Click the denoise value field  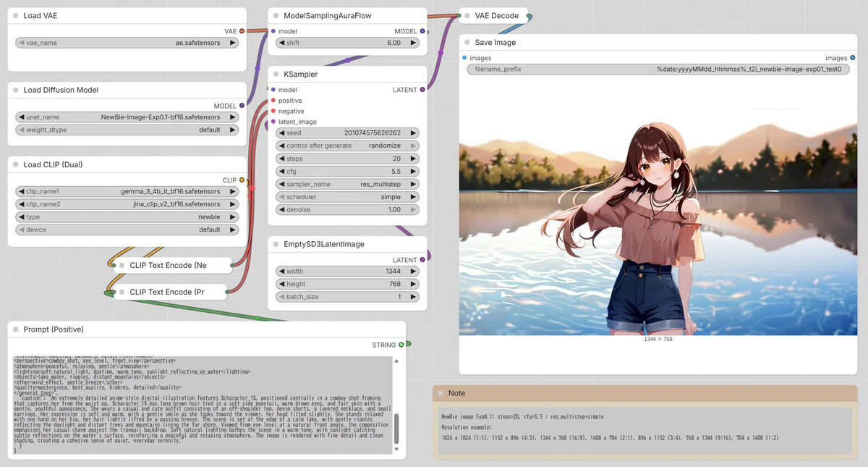[x=347, y=209]
